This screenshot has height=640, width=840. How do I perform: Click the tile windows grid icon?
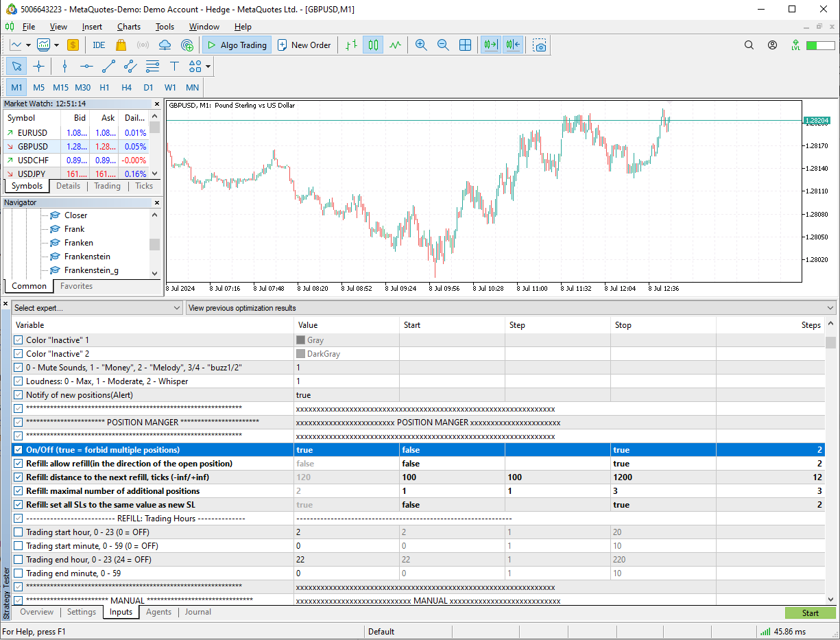tap(465, 45)
